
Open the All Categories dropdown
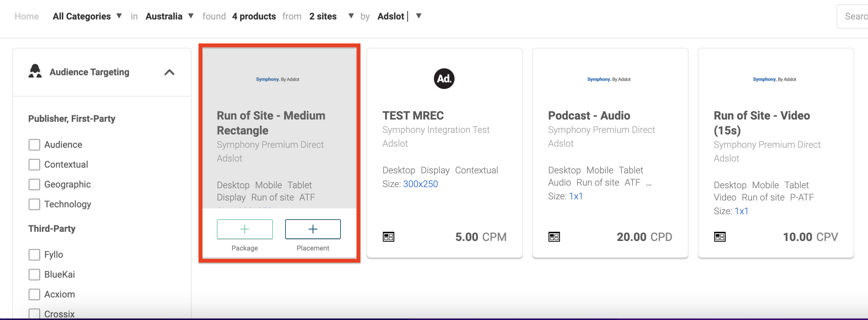[x=87, y=16]
